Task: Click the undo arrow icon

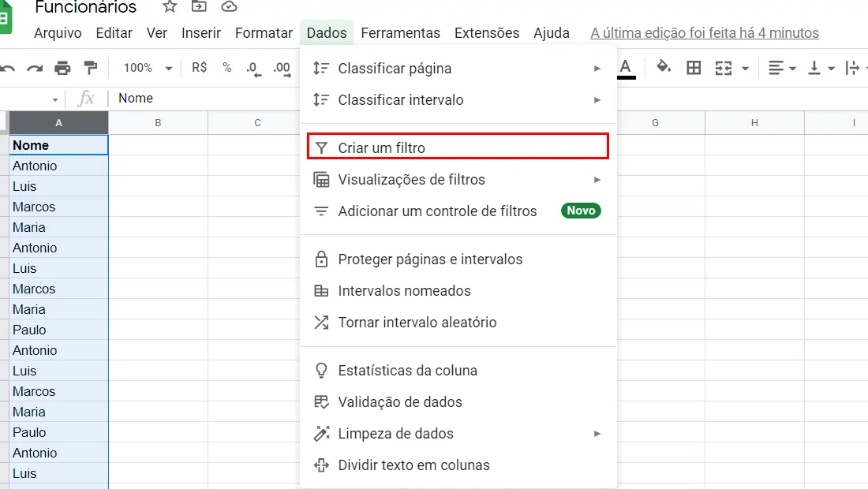Action: pos(7,68)
